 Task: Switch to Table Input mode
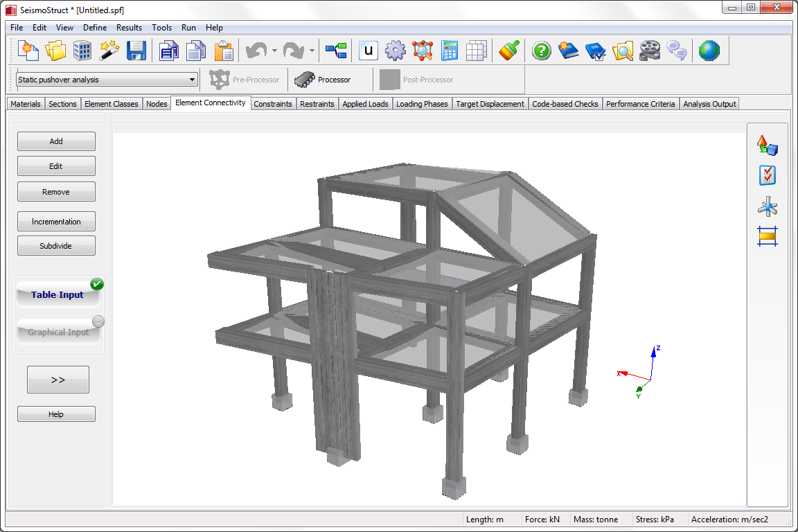(x=57, y=294)
